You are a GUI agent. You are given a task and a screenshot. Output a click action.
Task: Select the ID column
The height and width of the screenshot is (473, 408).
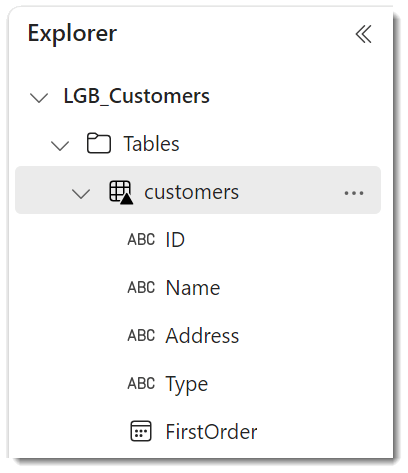(x=175, y=240)
